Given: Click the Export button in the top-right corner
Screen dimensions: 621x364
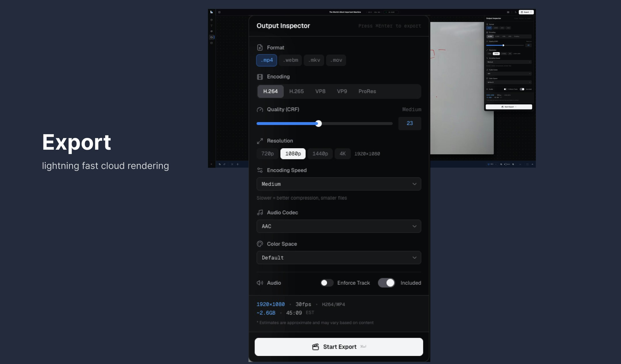Looking at the screenshot, I should click(x=526, y=12).
